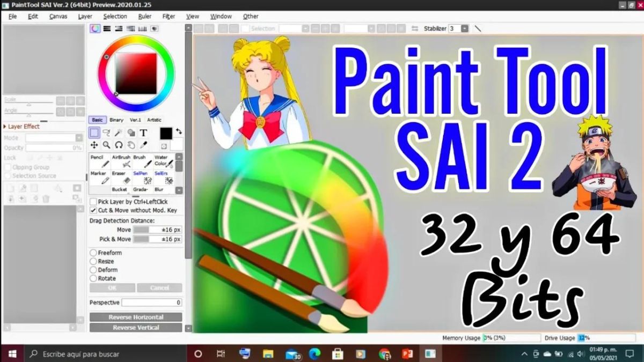Toggle the Selection Source checkbox
This screenshot has height=362, width=644.
pos(8,176)
